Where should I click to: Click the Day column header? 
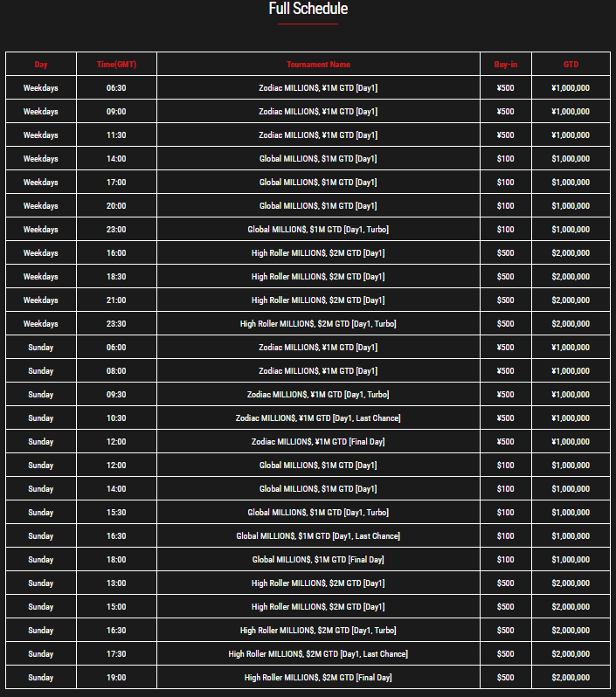41,65
